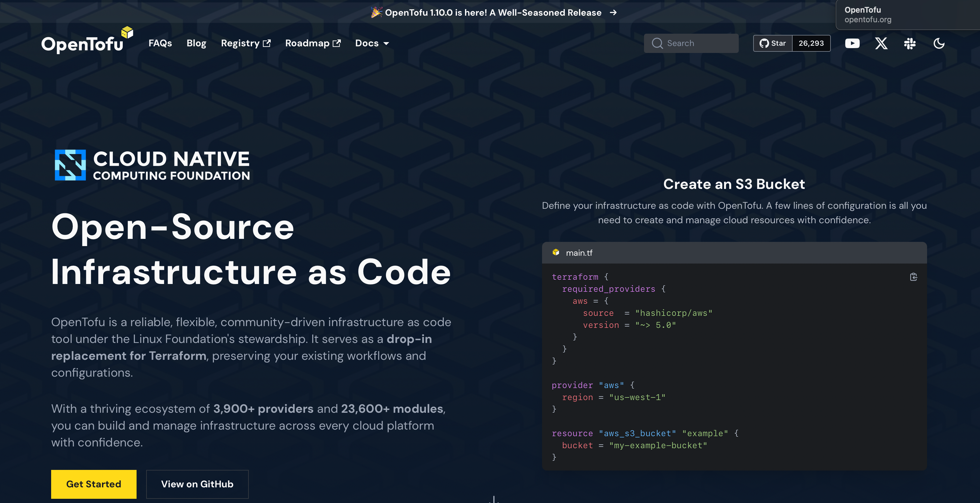The width and height of the screenshot is (980, 503).
Task: Open the Registry external link
Action: (246, 43)
